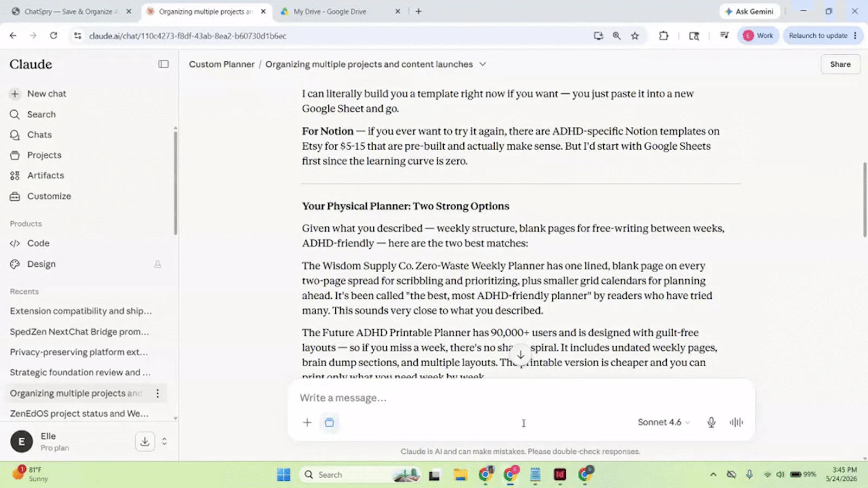Close the My Drive tab
Screen dimensions: 868x488
tap(398, 11)
